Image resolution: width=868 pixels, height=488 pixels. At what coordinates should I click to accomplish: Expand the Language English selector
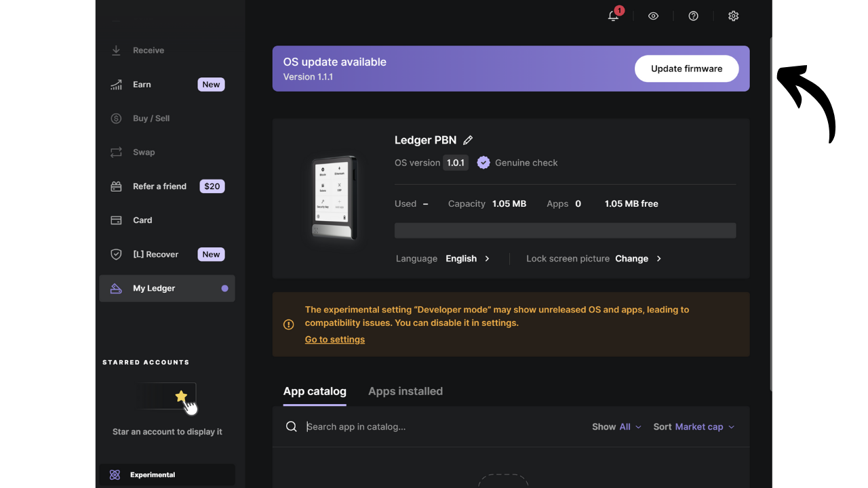click(467, 258)
